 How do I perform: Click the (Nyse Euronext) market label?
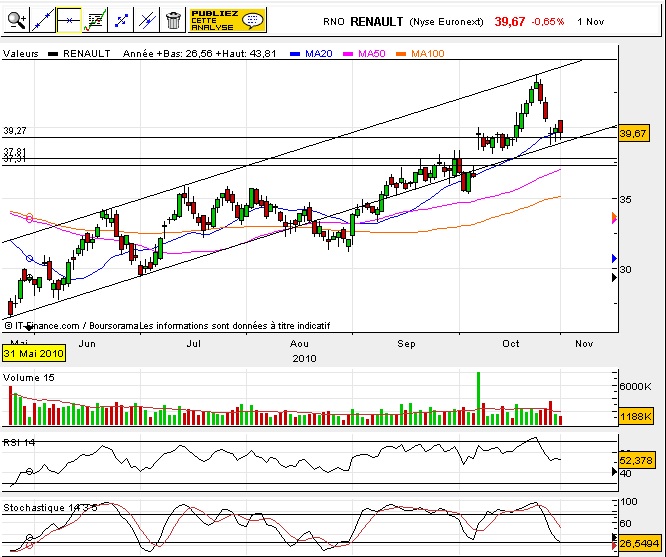[446, 22]
